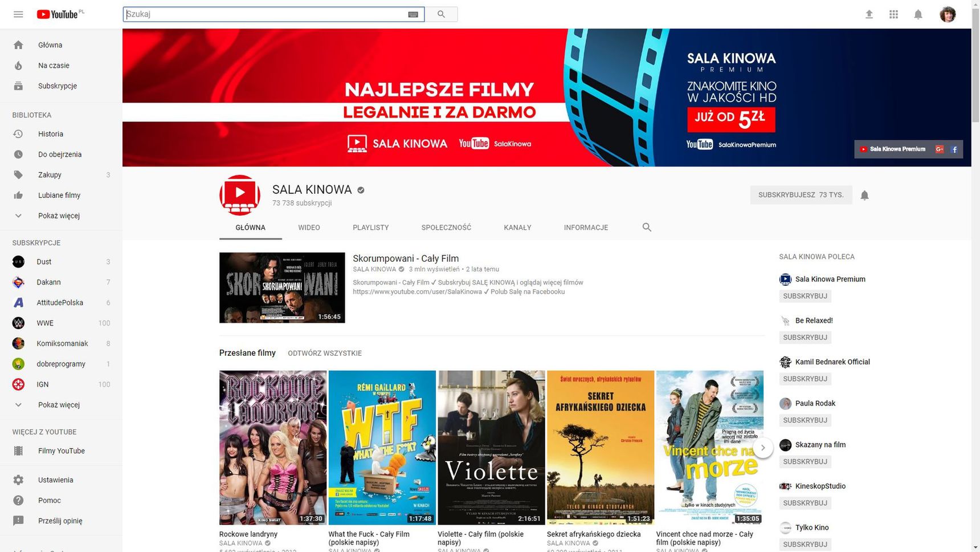Subscribe to Kamil Bednarek Official
Image resolution: width=980 pixels, height=552 pixels.
click(805, 379)
